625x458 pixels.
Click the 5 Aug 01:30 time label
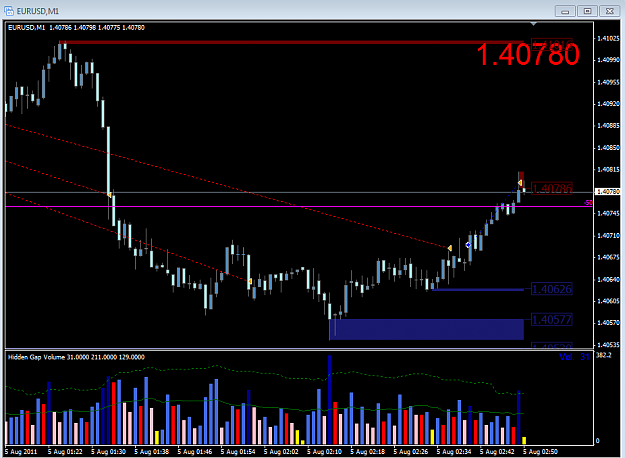tap(108, 452)
